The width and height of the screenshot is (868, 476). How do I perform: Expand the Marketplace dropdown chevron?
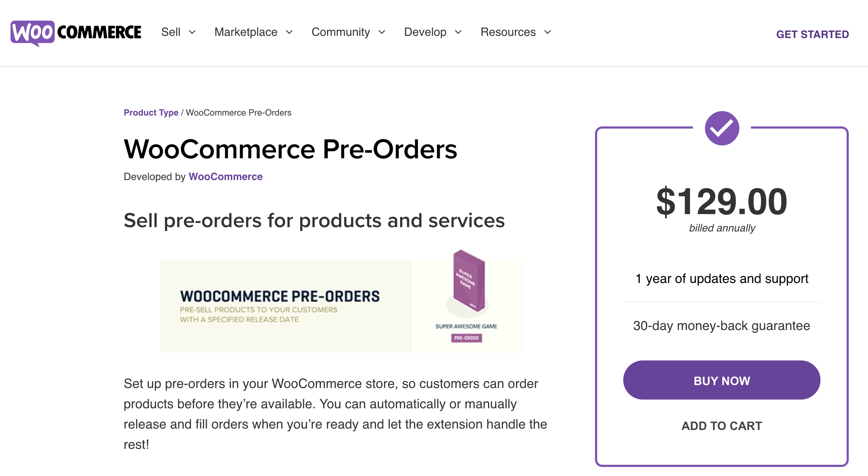click(x=289, y=32)
